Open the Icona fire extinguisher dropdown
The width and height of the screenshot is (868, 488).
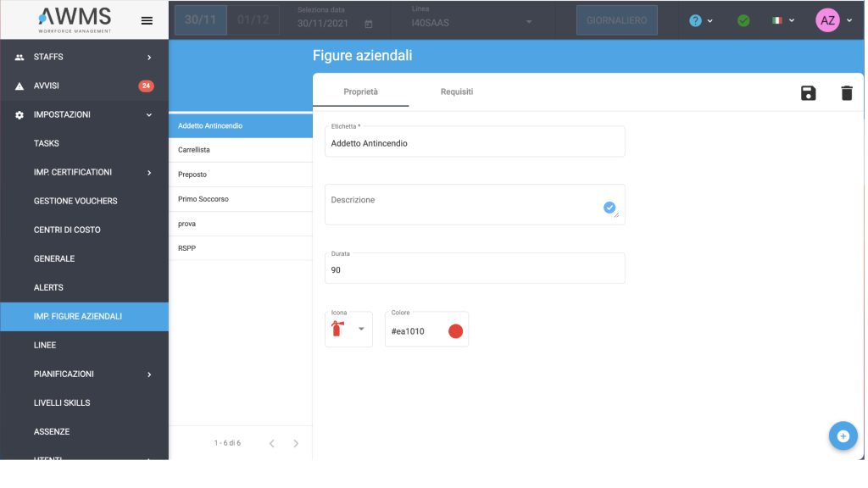click(348, 330)
